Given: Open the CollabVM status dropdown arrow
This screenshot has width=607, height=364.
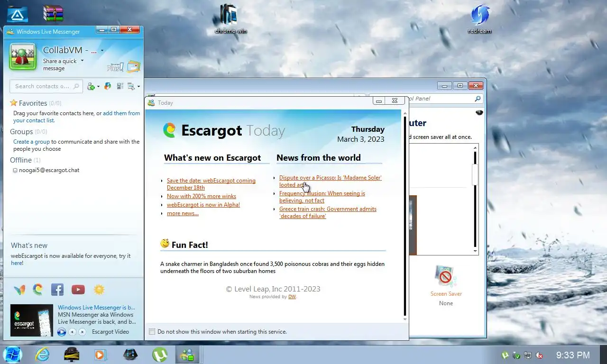Looking at the screenshot, I should click(x=102, y=51).
